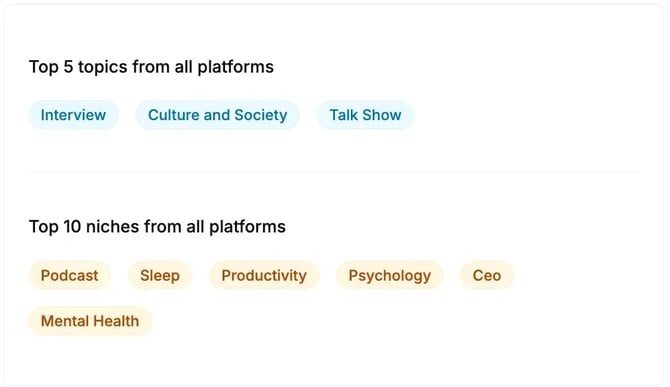Select the Ceo niche tag
Viewport: 670px width, 387px height.
point(487,276)
